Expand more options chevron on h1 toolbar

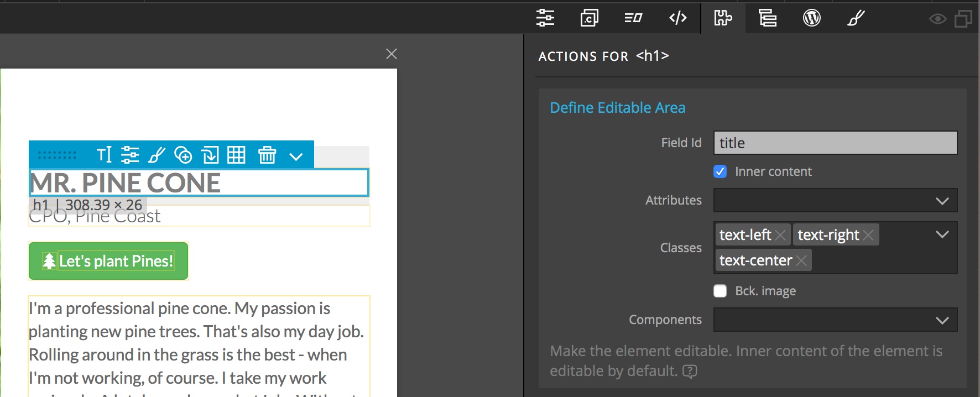(x=296, y=156)
